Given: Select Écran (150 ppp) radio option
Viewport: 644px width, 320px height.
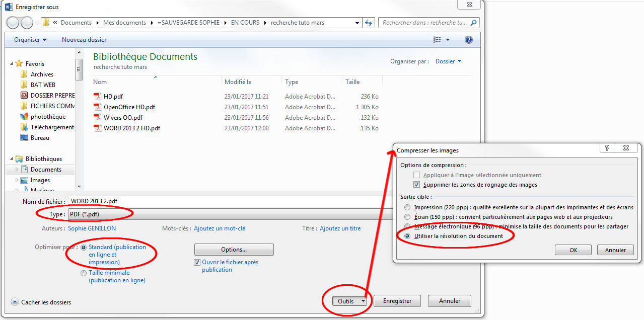Looking at the screenshot, I should tap(407, 217).
